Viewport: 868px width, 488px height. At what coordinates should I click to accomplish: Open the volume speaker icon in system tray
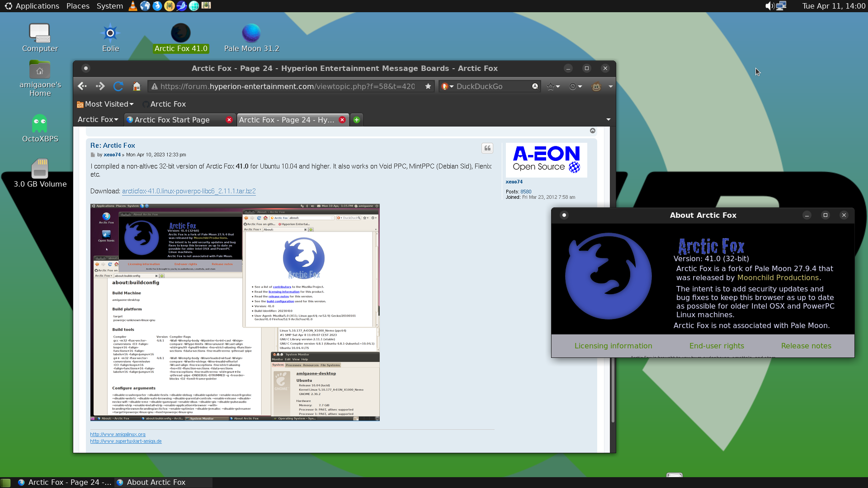(769, 6)
